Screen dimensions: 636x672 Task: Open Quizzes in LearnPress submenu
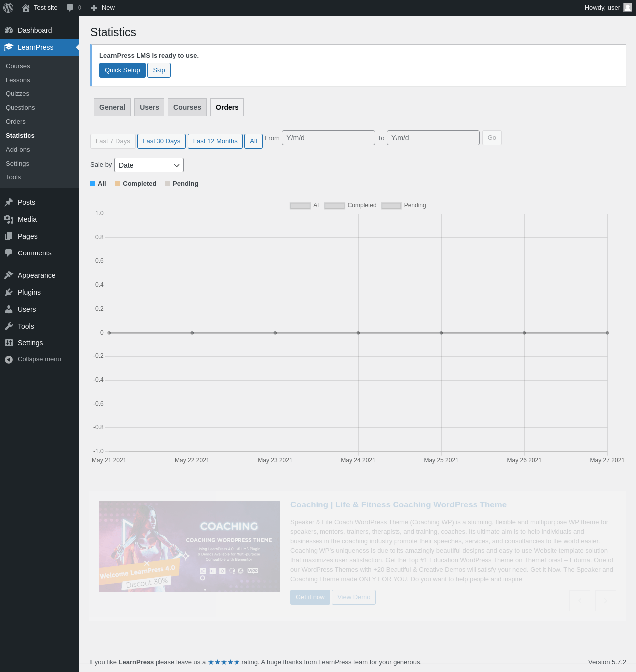(x=17, y=94)
